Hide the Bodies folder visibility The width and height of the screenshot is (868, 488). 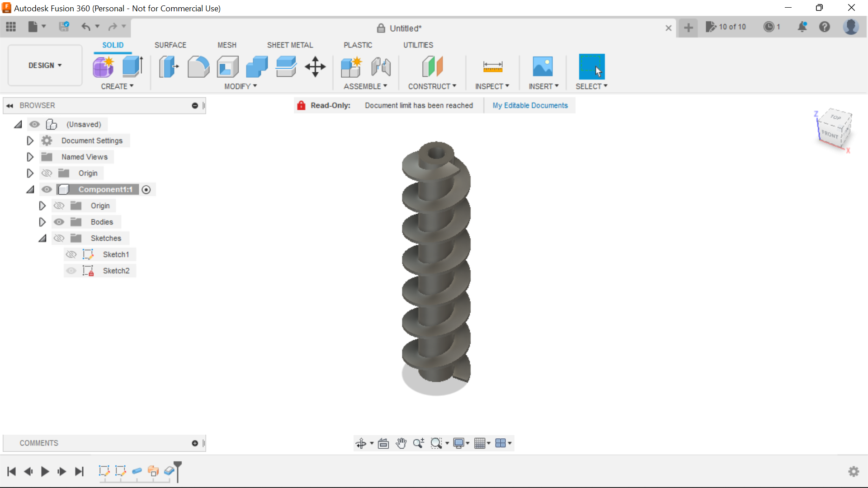point(59,221)
